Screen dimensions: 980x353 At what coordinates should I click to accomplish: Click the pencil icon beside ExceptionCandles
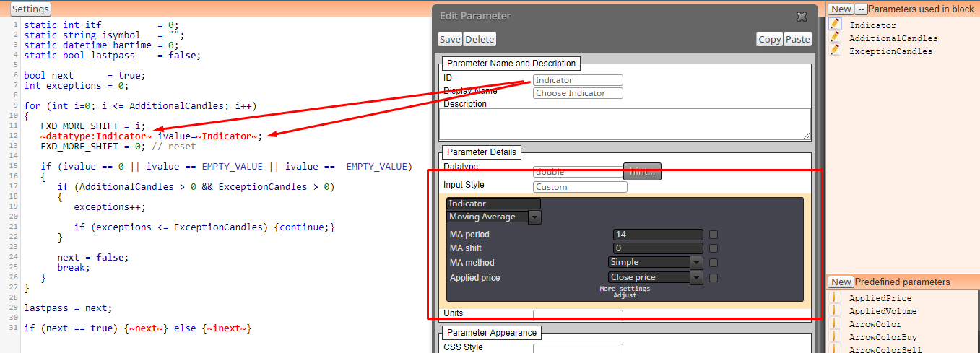click(835, 50)
